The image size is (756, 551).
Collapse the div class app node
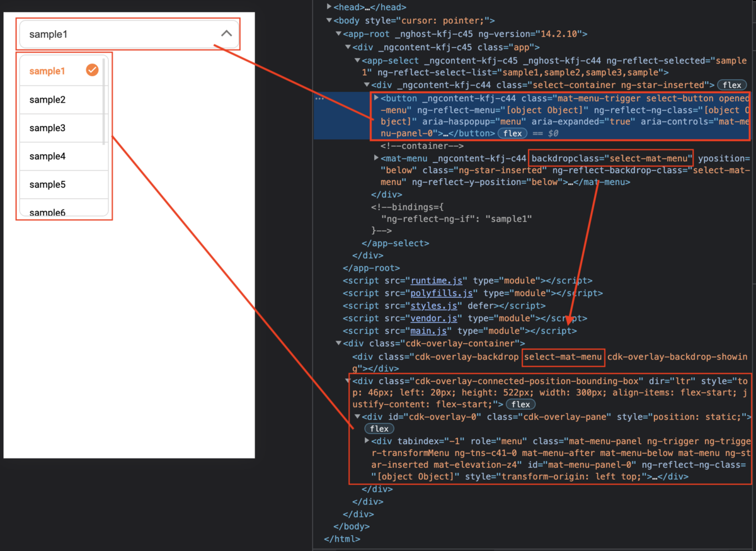(348, 47)
